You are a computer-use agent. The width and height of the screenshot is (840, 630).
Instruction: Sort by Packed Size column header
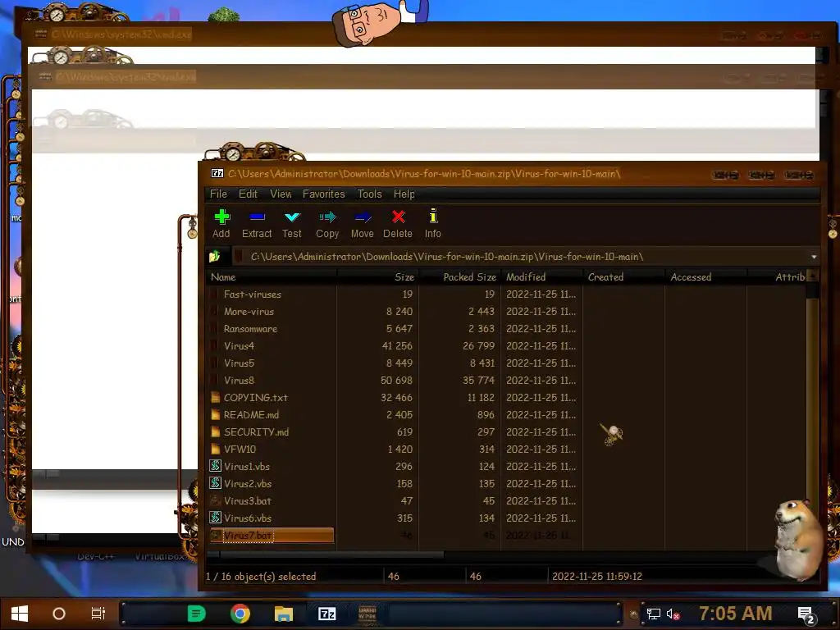[459, 277]
